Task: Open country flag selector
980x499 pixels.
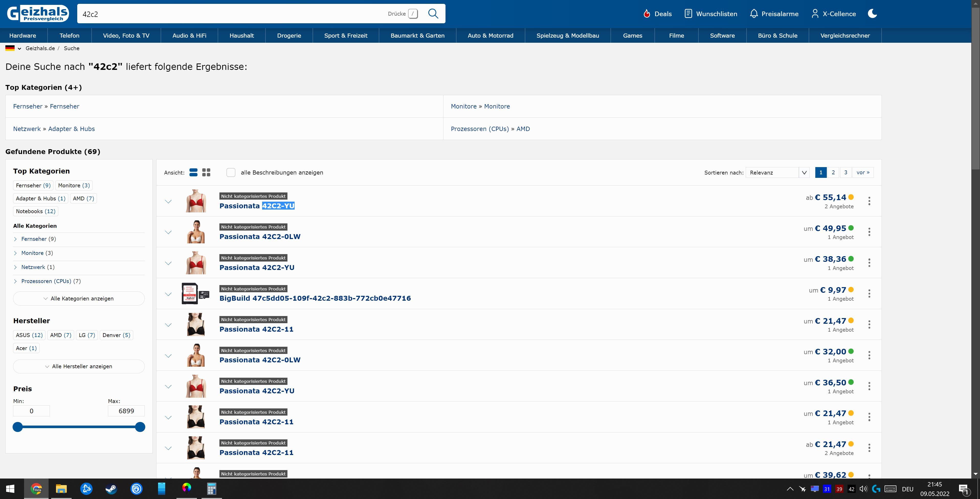Action: pyautogui.click(x=13, y=48)
